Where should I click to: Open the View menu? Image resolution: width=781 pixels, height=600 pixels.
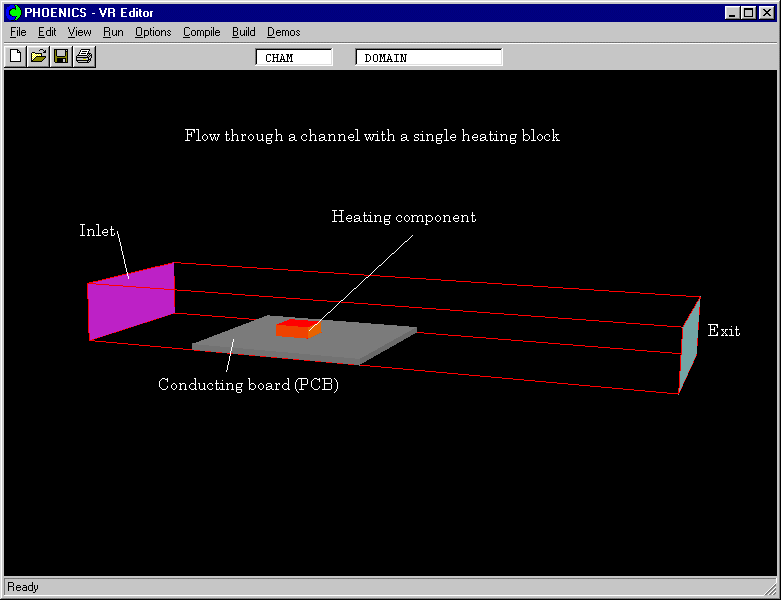click(x=79, y=32)
